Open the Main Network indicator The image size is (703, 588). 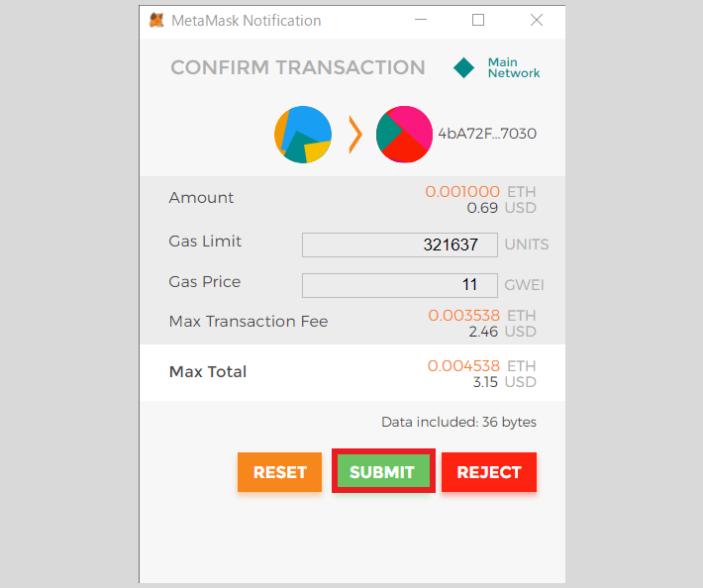point(513,67)
